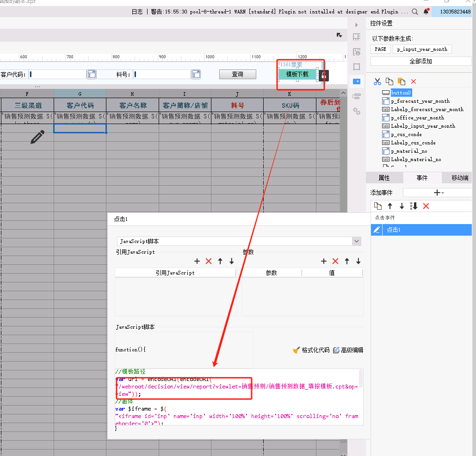The width and height of the screenshot is (476, 456).
Task: Select p_office_year_month in widget tree
Action: (417, 118)
